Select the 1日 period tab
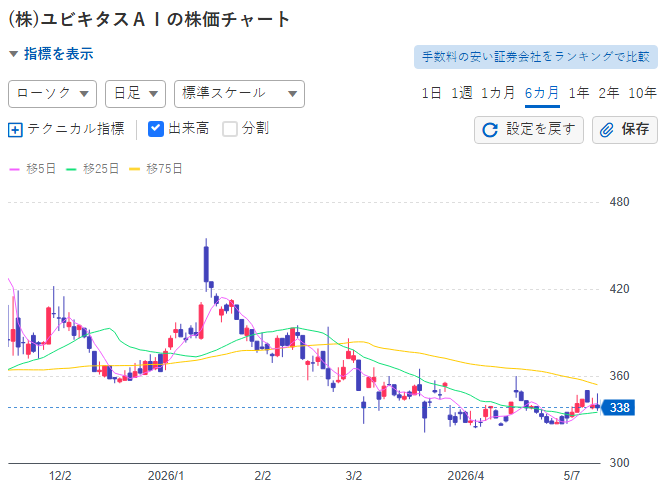The image size is (666, 490). point(431,93)
